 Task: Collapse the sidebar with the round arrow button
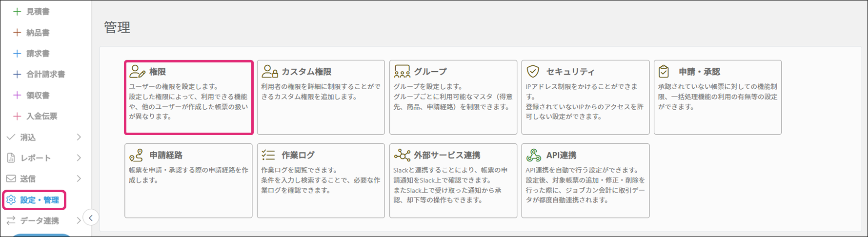[x=91, y=217]
